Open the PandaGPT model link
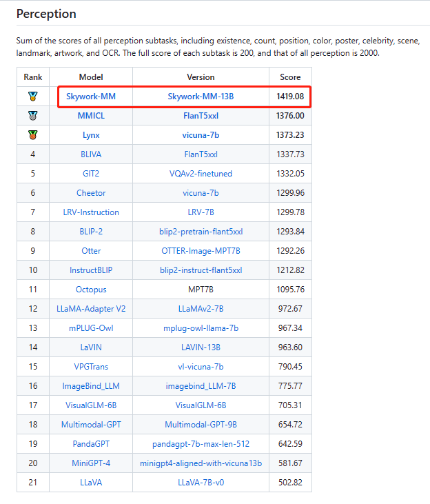The width and height of the screenshot is (430, 504). pyautogui.click(x=91, y=443)
